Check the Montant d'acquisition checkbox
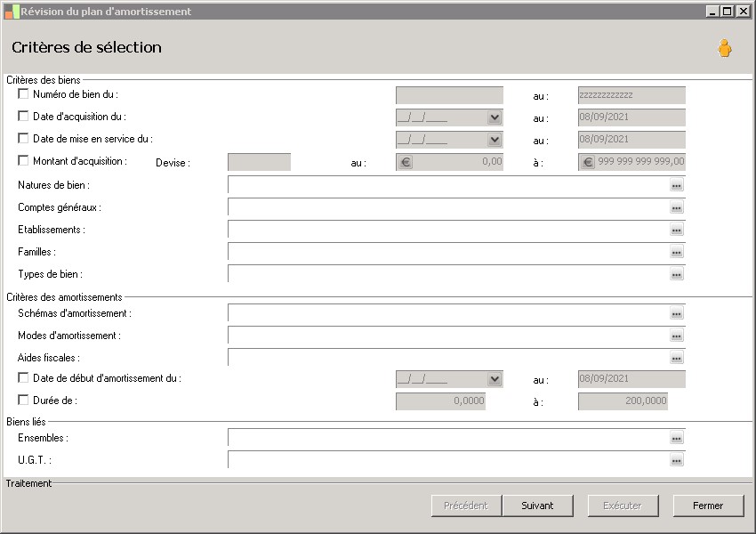 23,161
